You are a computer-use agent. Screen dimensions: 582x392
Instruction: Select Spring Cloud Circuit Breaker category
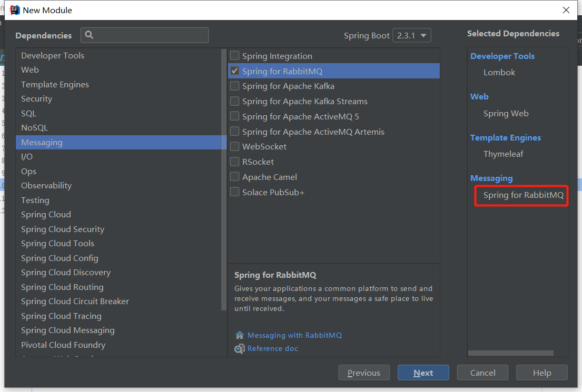[x=119, y=301]
